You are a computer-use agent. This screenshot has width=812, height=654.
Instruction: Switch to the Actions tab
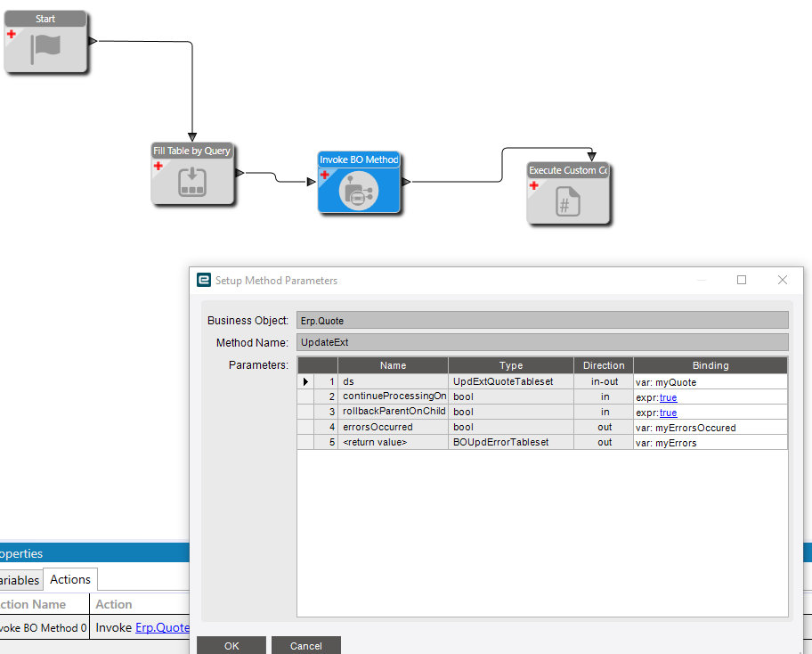tap(70, 579)
